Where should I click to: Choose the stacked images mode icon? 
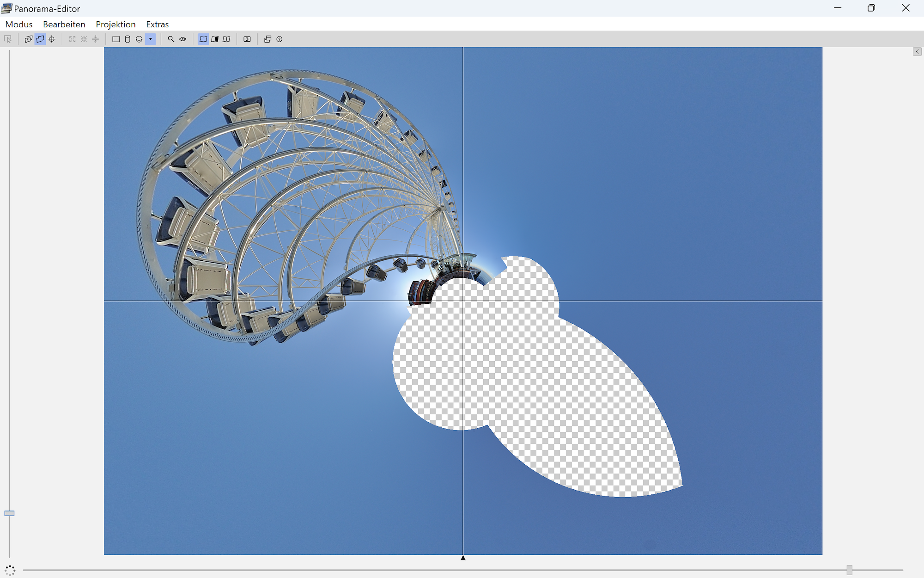tap(29, 39)
